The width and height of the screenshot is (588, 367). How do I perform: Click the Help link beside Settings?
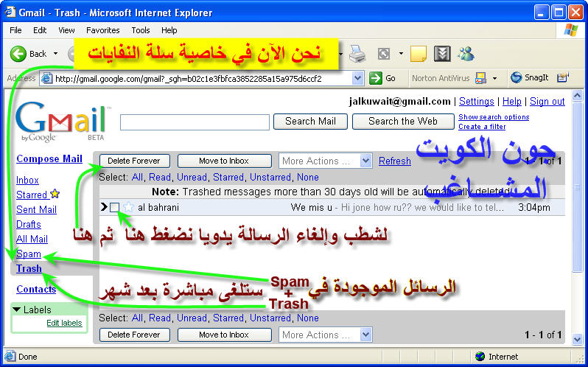tap(512, 102)
